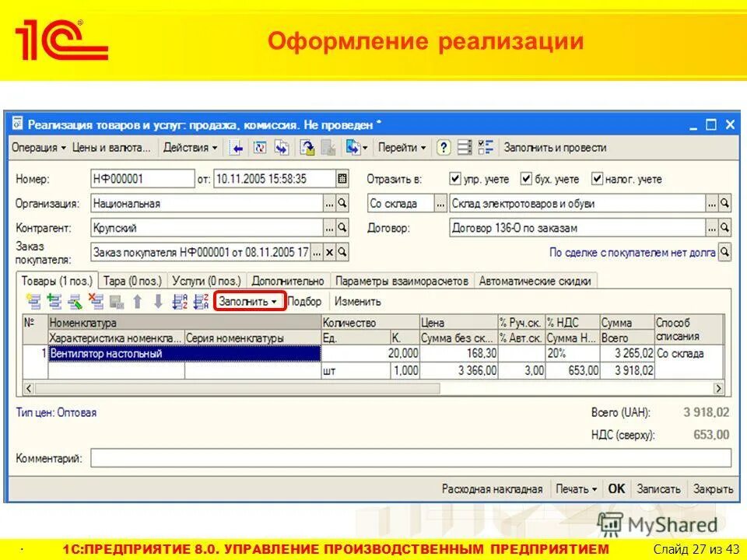Click the Подбор button
The height and width of the screenshot is (560, 747).
(x=304, y=302)
